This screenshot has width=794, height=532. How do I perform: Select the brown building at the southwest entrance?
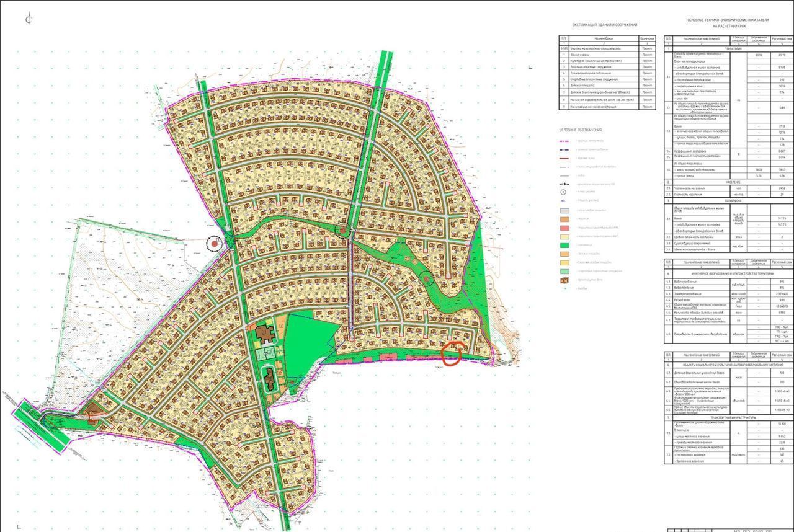[92, 410]
